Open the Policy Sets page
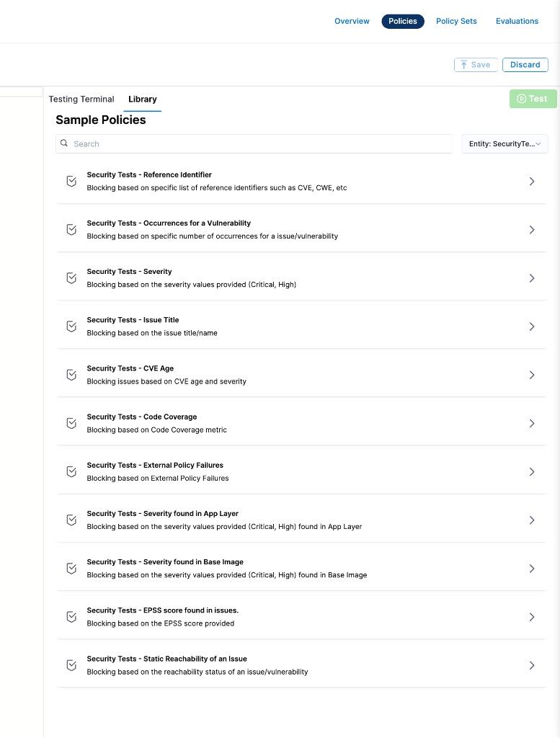560x738 pixels. [x=456, y=21]
